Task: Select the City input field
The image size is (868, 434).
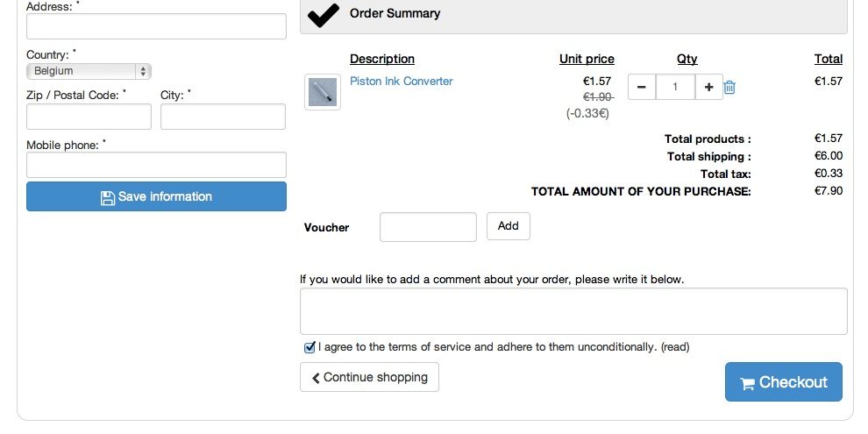Action: (x=223, y=117)
